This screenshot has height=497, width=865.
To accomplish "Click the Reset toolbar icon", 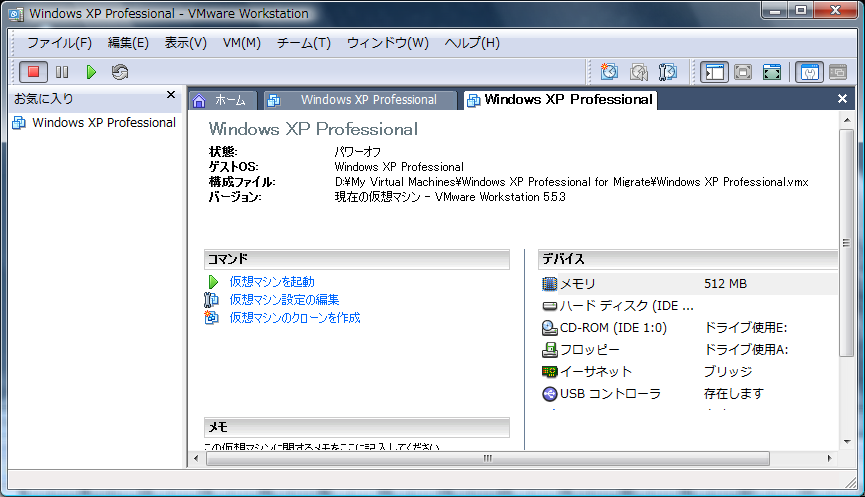I will (120, 72).
